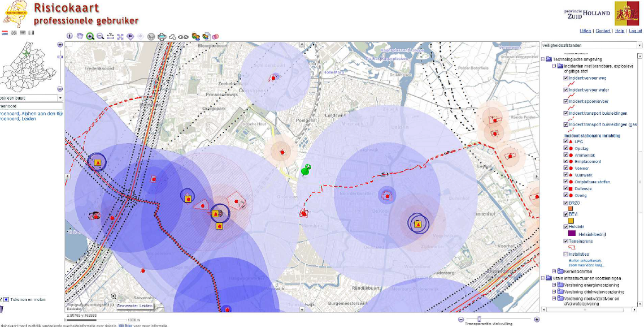The height and width of the screenshot is (327, 644).
Task: Enable the Installaties layer checkbox
Action: 566,254
